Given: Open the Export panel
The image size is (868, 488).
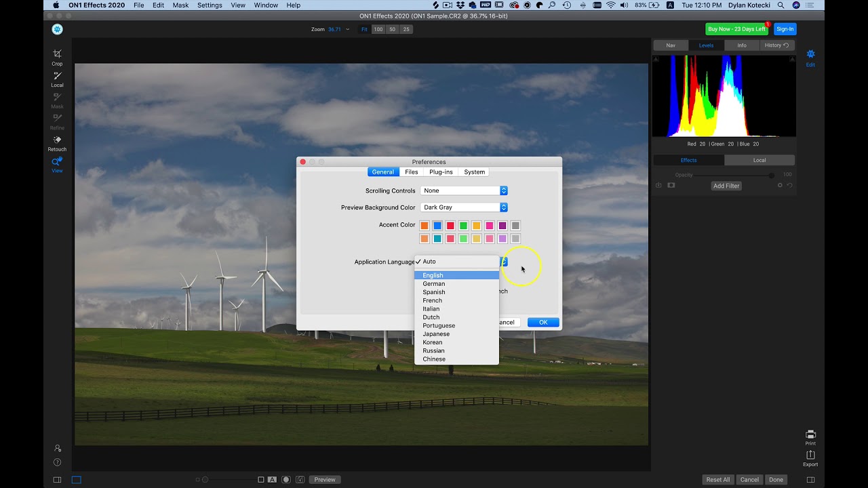Looking at the screenshot, I should click(810, 457).
